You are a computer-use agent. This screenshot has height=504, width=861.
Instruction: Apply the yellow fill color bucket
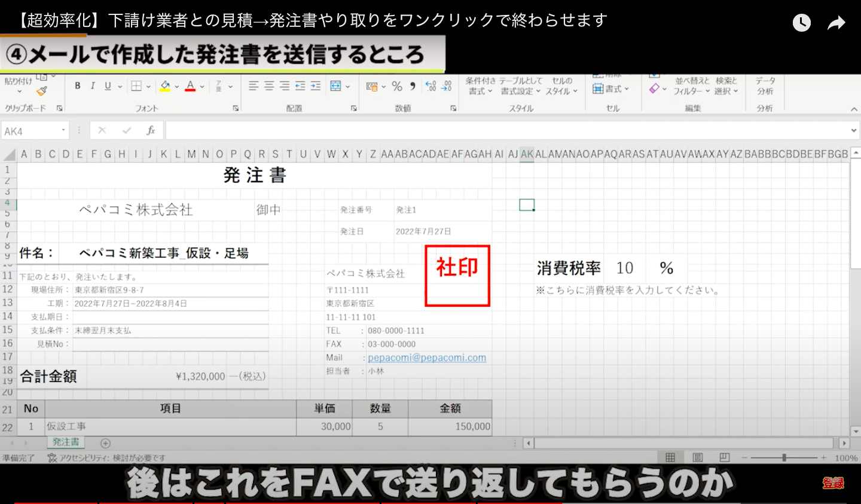[x=165, y=86]
